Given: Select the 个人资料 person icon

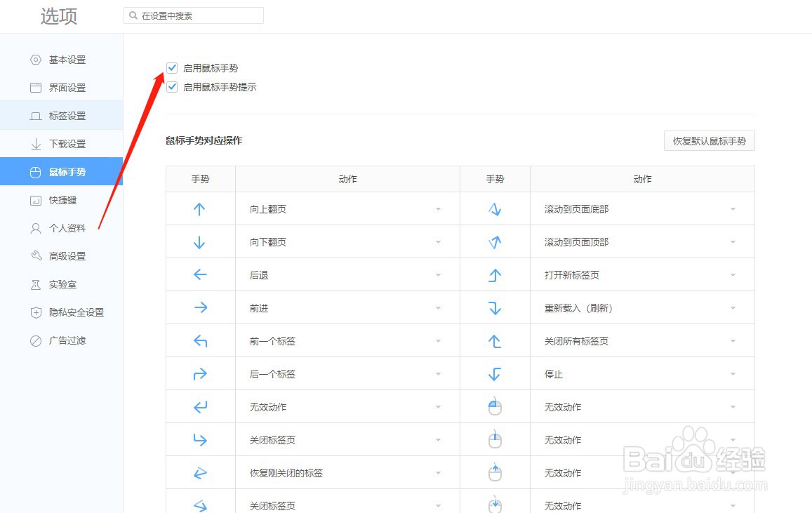Looking at the screenshot, I should (36, 227).
